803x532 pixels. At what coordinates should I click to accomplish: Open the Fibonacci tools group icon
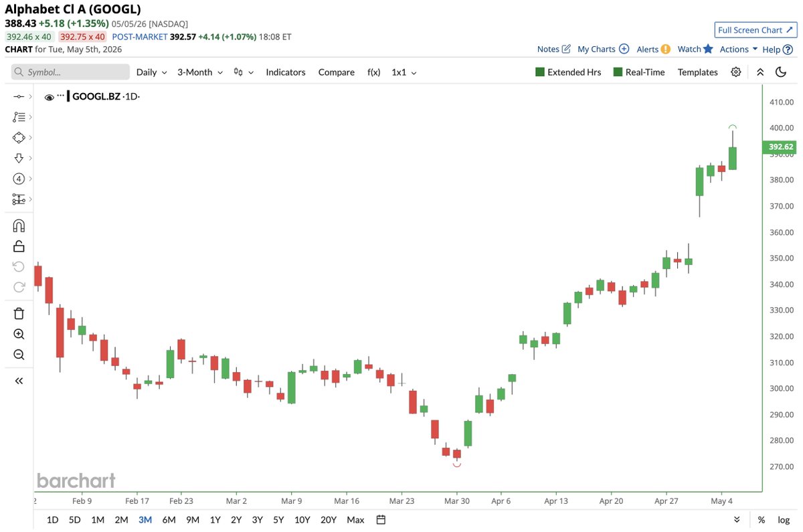coord(19,117)
